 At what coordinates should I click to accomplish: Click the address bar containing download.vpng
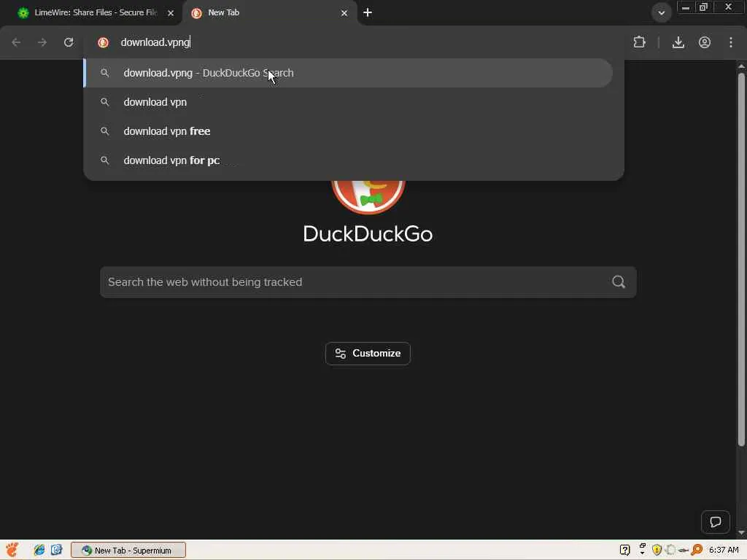tap(354, 42)
